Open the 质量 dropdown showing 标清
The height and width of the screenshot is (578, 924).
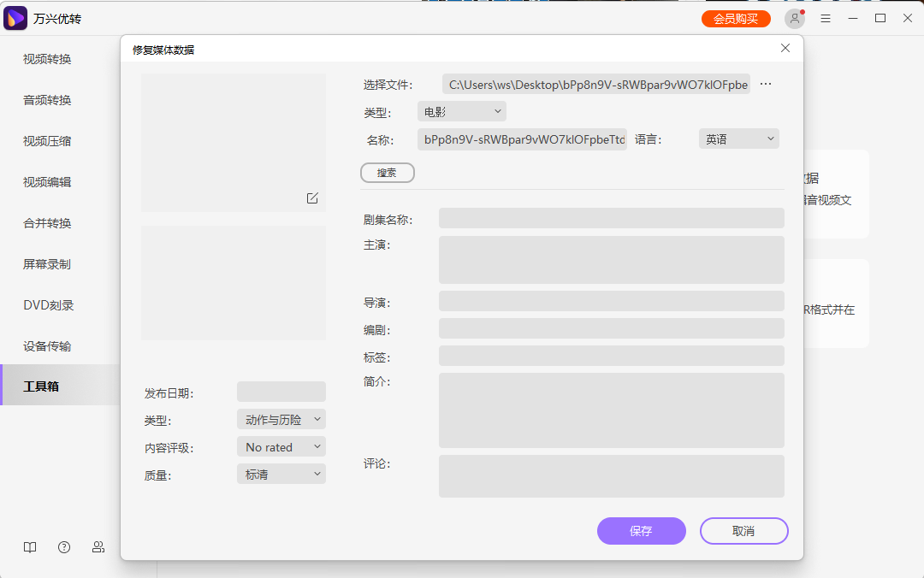[x=281, y=474]
